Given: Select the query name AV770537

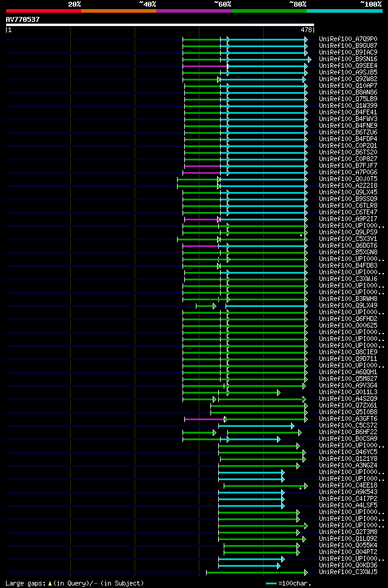Looking at the screenshot, I should coord(22,19).
